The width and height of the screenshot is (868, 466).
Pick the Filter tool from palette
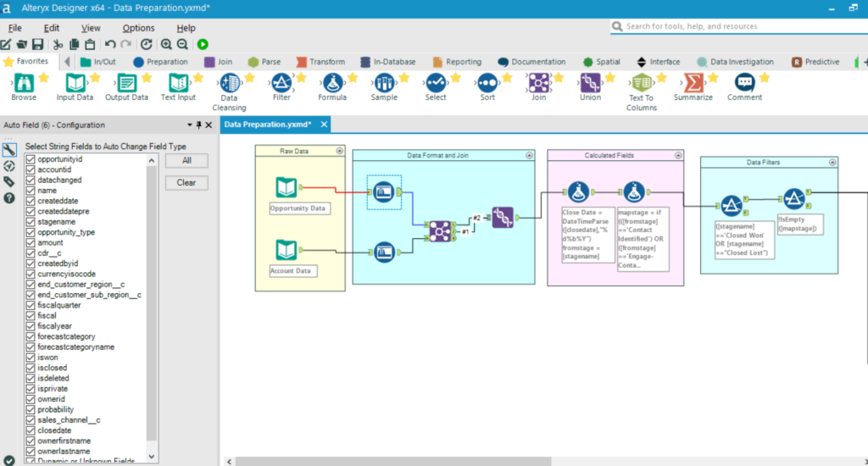[x=281, y=83]
